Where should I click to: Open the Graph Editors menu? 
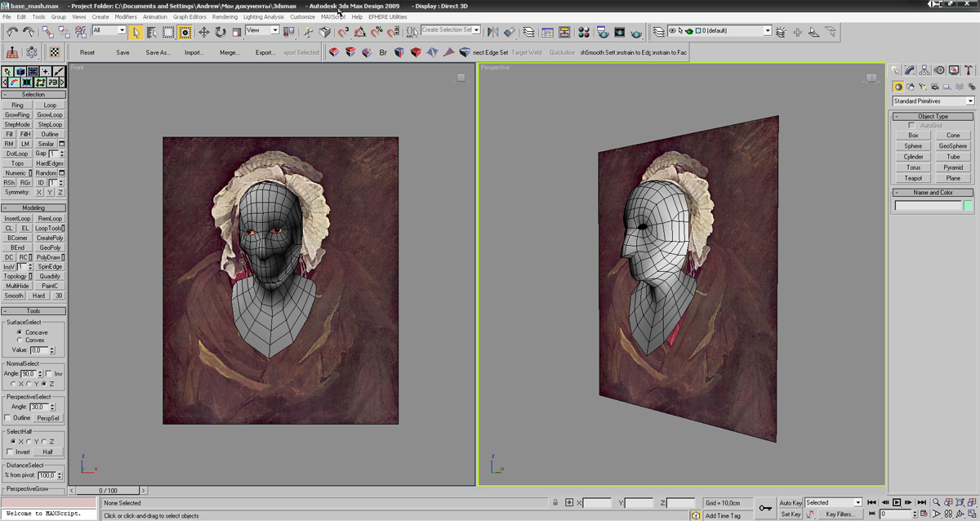pos(189,16)
